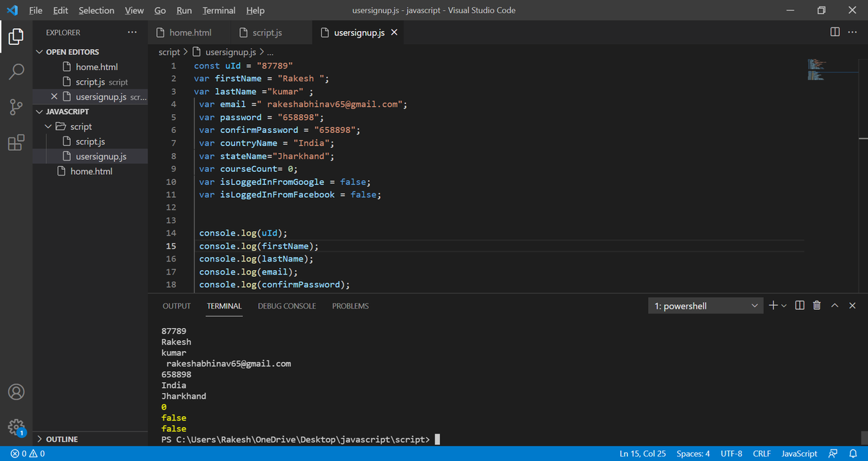Viewport: 868px width, 461px height.
Task: Open the Extensions view
Action: coord(16,142)
